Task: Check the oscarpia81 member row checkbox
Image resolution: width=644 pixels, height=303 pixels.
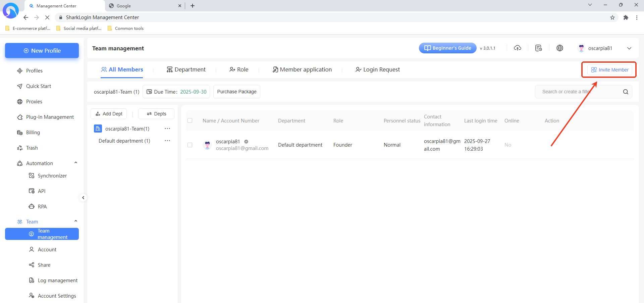Action: 190,145
